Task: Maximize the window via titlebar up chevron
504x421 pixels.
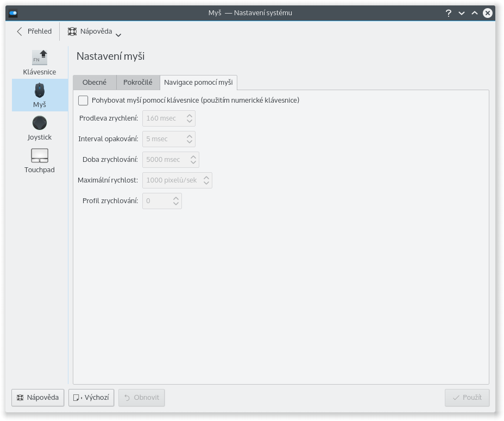Action: (x=475, y=13)
